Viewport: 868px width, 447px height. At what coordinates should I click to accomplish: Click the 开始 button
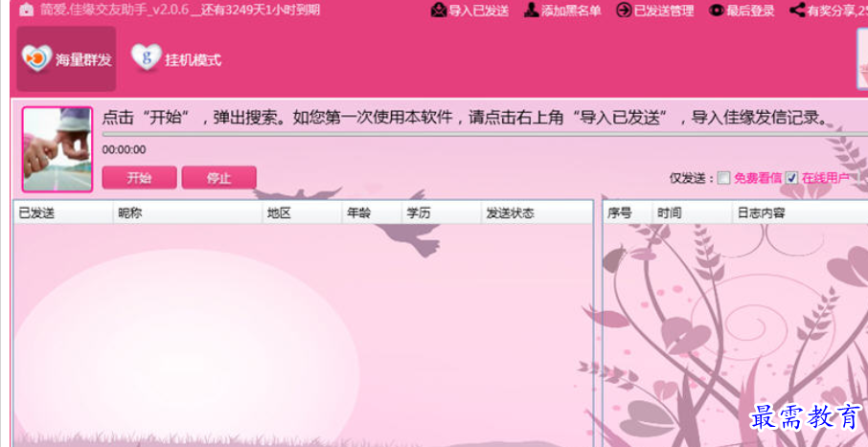coord(140,178)
